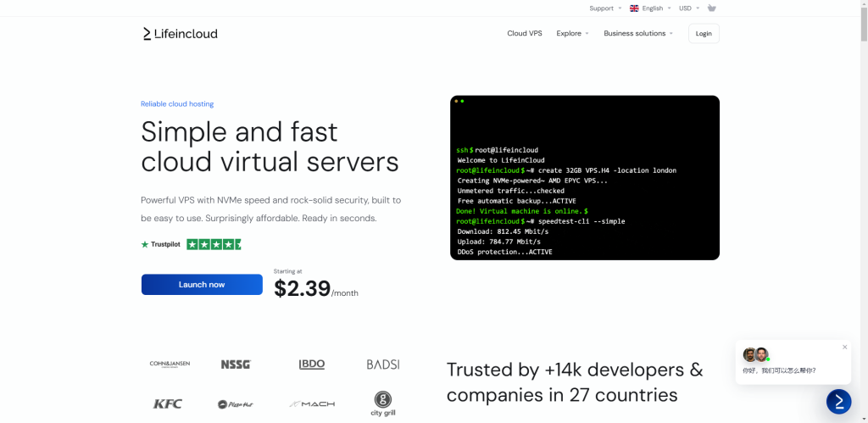Click the BDO logo
Screen dimensions: 868x423
tap(312, 365)
